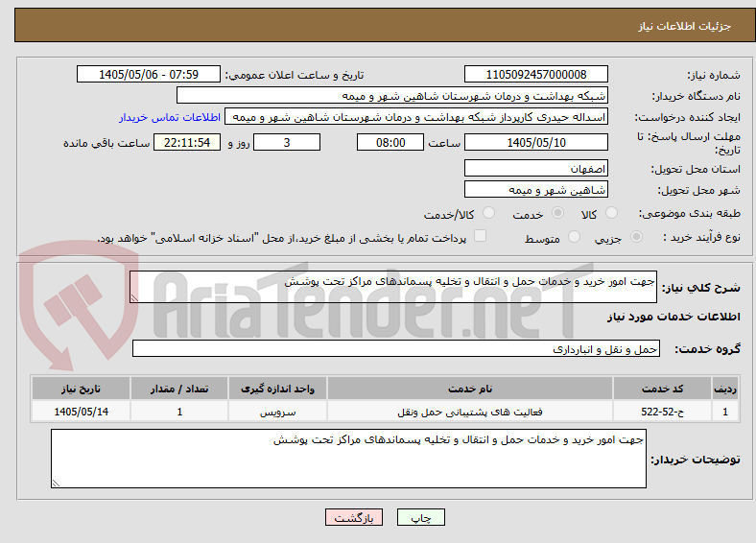The image size is (756, 543).
Task: Click delivery province field اصفهان
Action: (536, 168)
